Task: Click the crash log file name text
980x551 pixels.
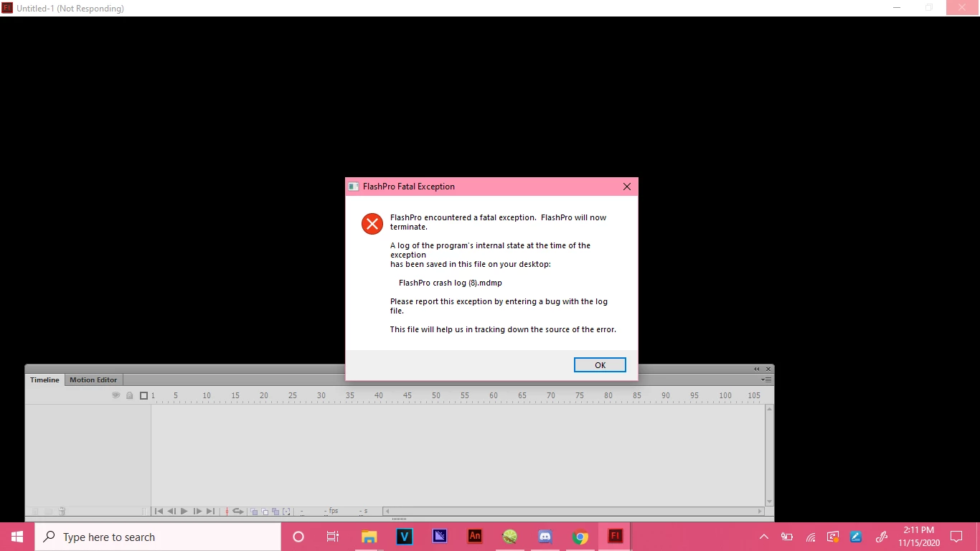Action: click(x=451, y=283)
